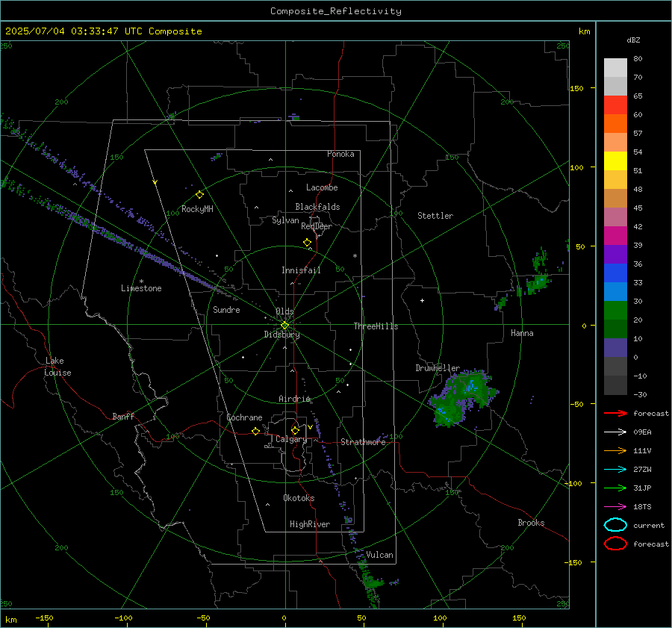Click the Lacombe city label
The height and width of the screenshot is (628, 672).
pos(322,187)
